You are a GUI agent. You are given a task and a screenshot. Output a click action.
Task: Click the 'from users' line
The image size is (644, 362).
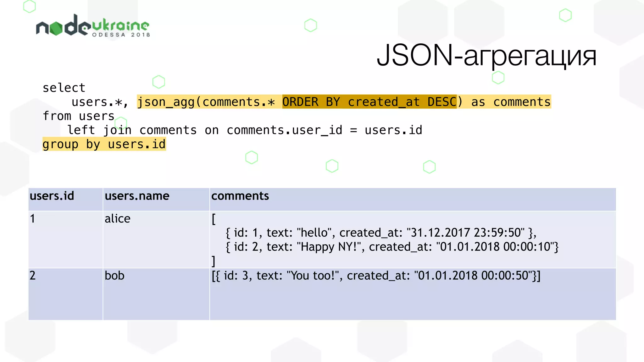coord(79,116)
